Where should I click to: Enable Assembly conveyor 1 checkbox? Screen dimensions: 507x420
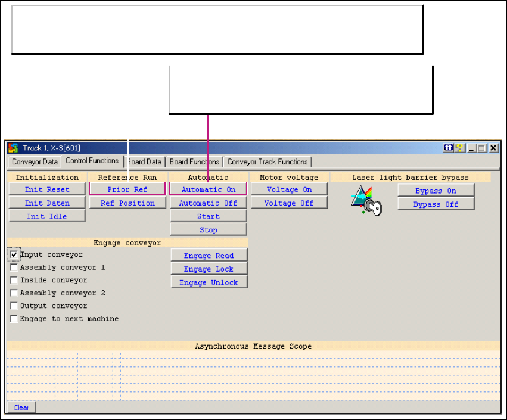14,267
